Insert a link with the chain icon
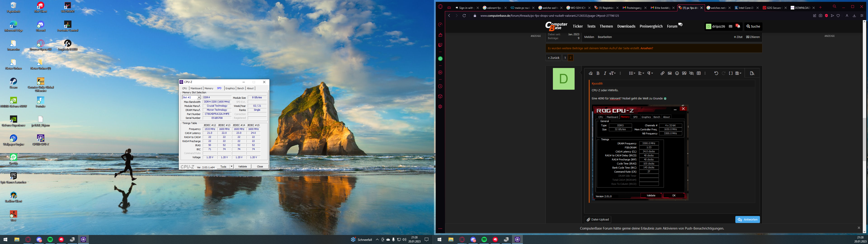This screenshot has height=244, width=868. pyautogui.click(x=662, y=73)
